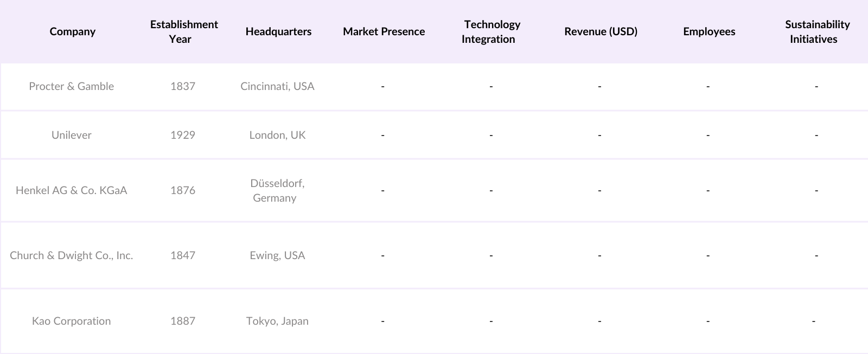Click the Church & Dwight Co., Inc. cell
868x354 pixels.
click(72, 255)
